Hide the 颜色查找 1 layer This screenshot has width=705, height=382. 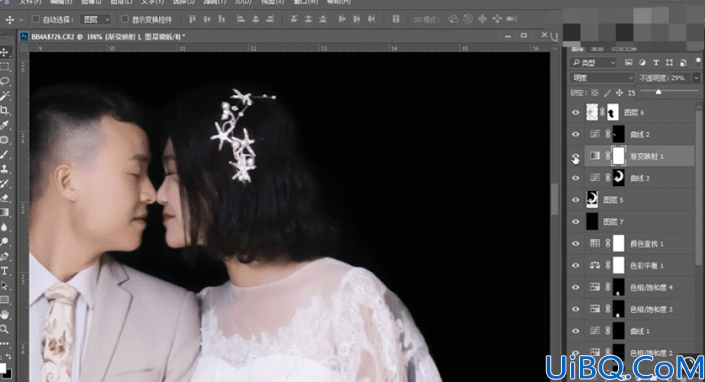pyautogui.click(x=576, y=244)
